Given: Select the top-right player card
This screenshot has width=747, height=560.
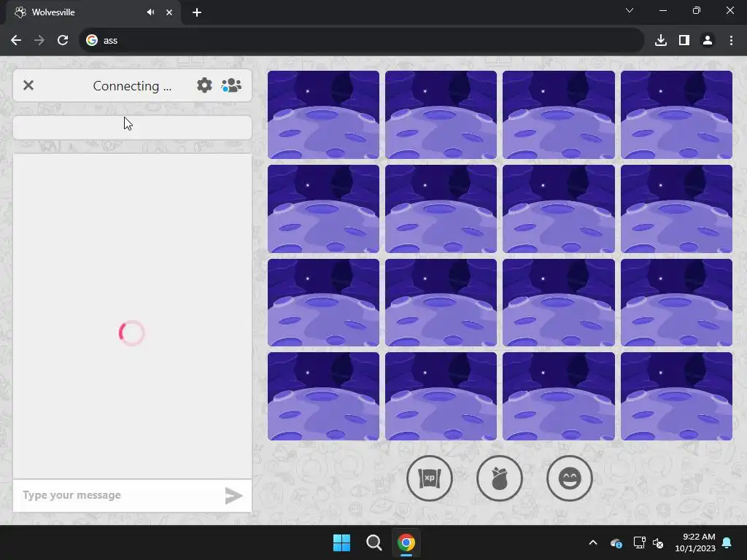Looking at the screenshot, I should [x=676, y=114].
